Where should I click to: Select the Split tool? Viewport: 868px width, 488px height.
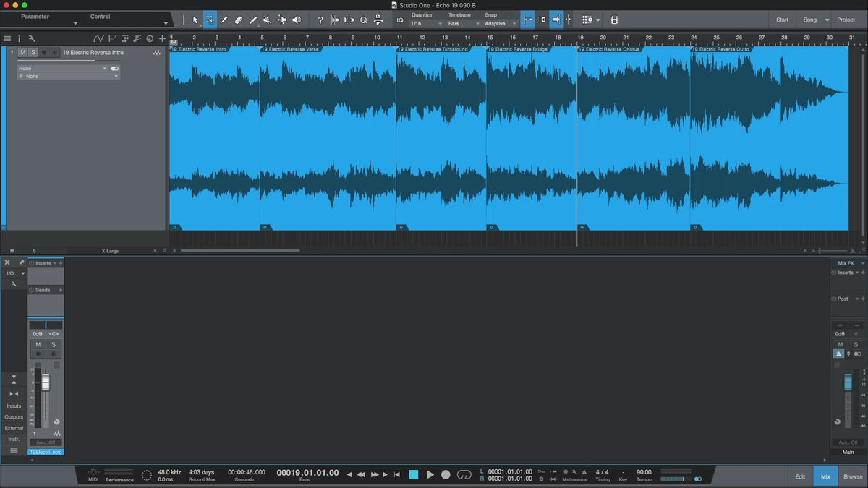click(224, 20)
